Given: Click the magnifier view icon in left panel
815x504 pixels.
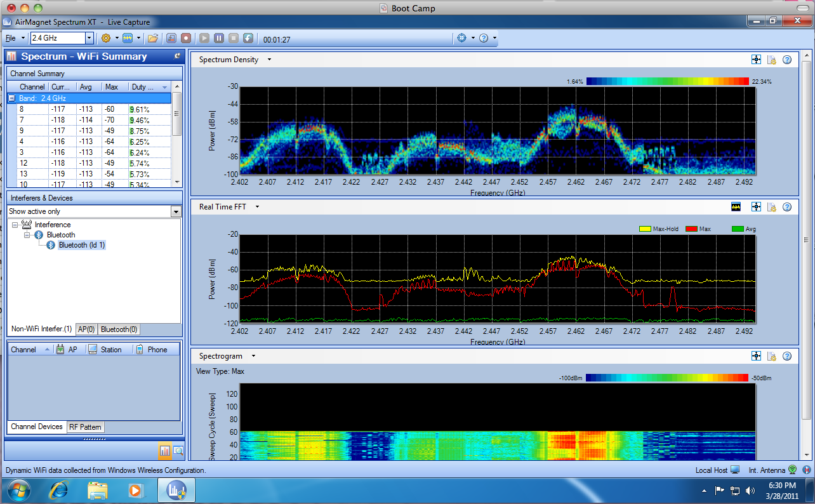Looking at the screenshot, I should pos(178,451).
